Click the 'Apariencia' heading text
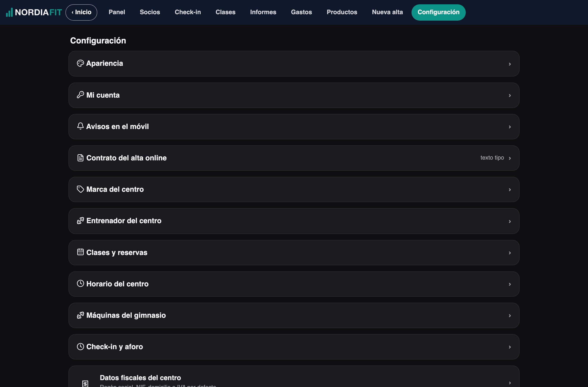Screen dimensions: 588x387 (105, 63)
